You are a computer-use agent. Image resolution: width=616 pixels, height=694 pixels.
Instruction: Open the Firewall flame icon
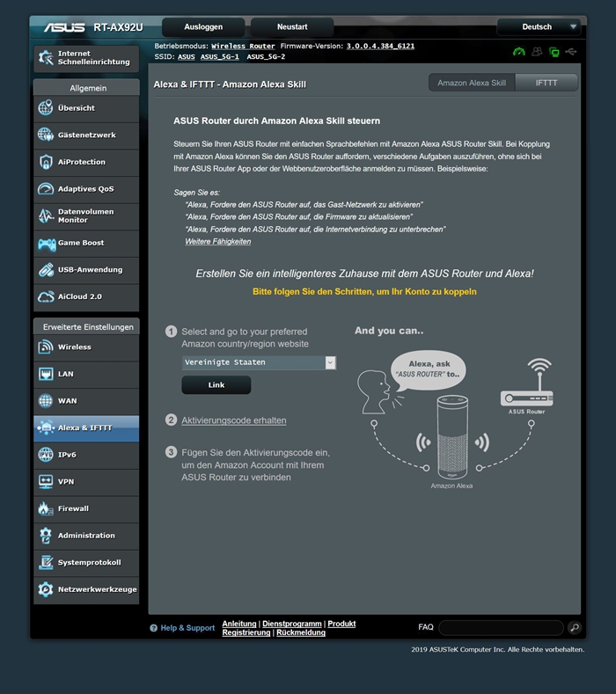pyautogui.click(x=46, y=508)
